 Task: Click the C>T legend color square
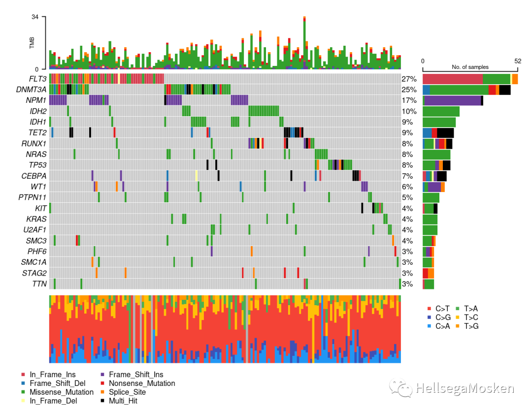coord(429,309)
